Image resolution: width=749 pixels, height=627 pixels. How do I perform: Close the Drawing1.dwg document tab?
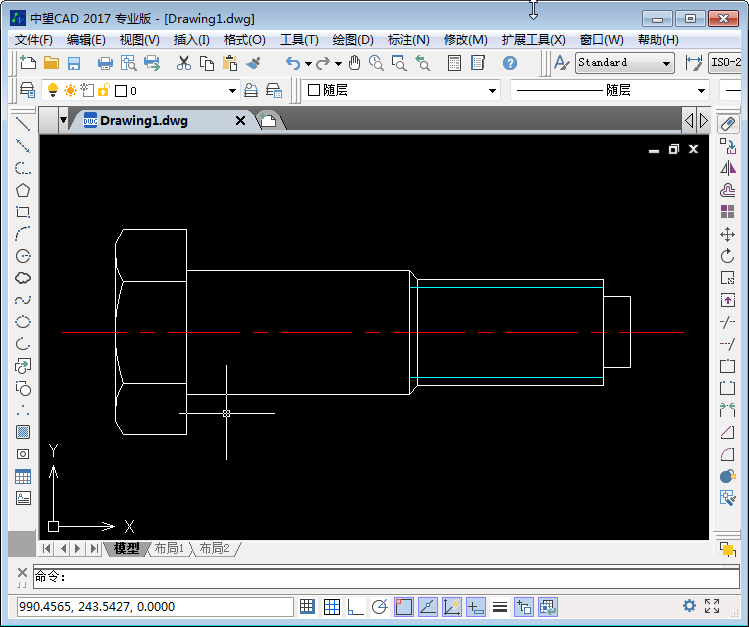click(240, 121)
